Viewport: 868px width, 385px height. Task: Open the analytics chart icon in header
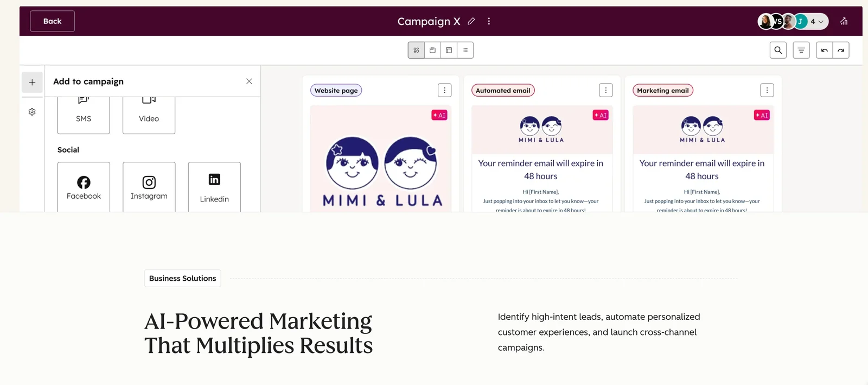coord(844,21)
